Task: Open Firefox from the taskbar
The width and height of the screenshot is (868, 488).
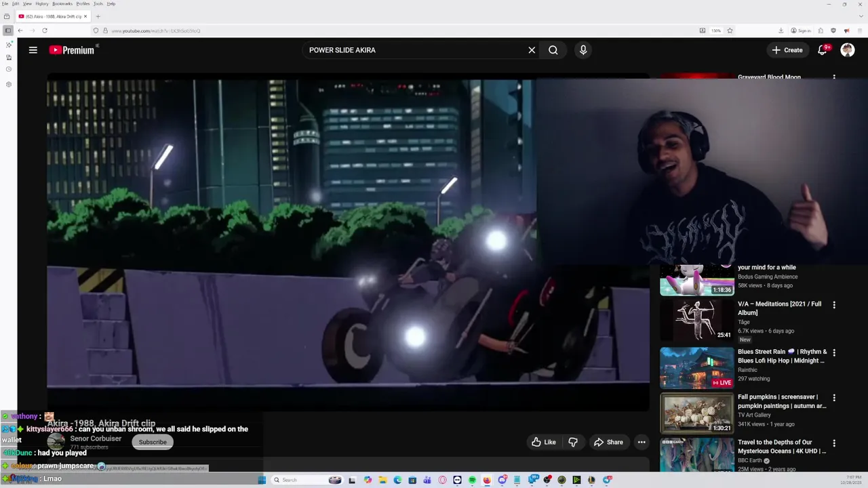Action: click(x=487, y=480)
